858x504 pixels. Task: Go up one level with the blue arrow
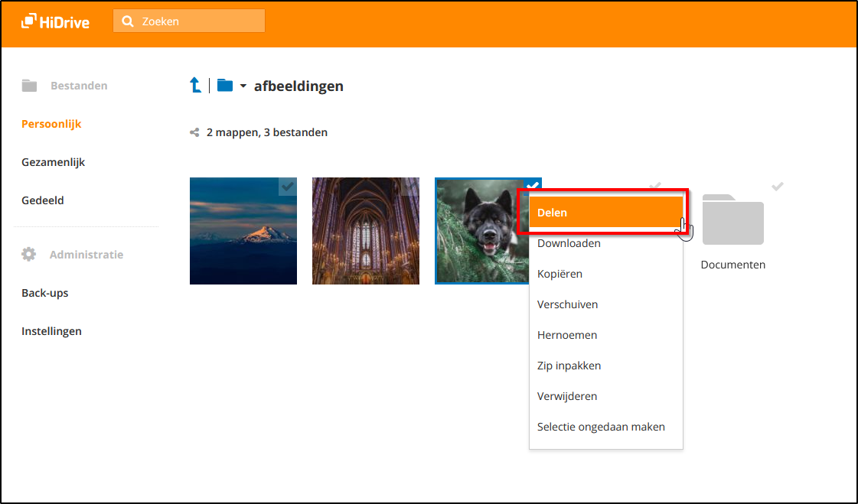196,85
